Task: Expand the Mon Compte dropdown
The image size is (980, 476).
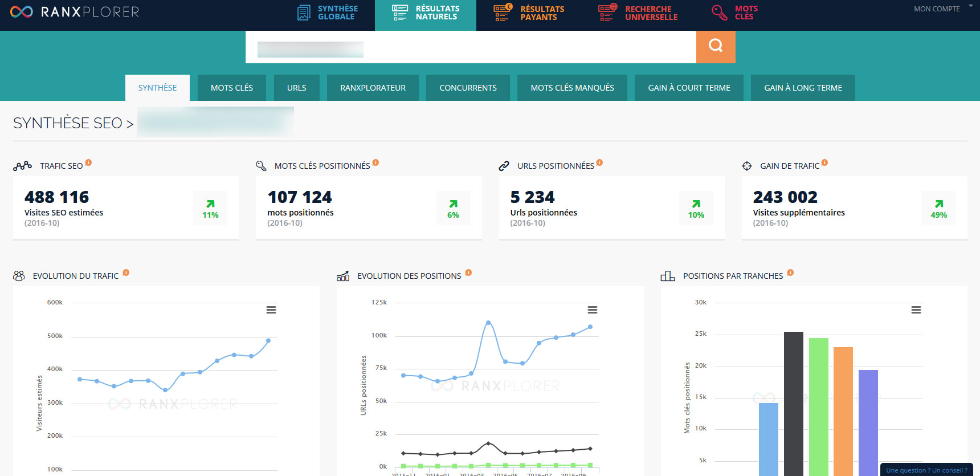Action: (943, 9)
